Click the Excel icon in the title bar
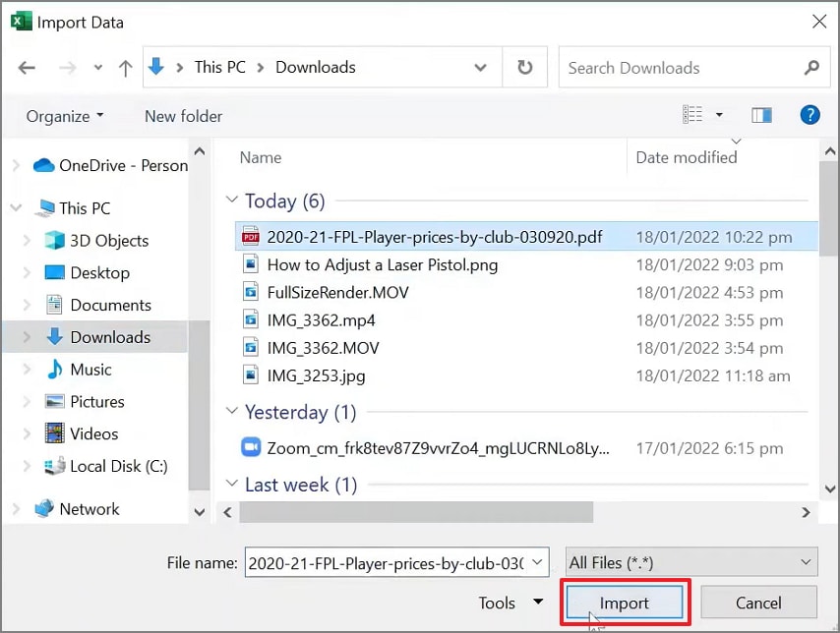 (x=21, y=20)
